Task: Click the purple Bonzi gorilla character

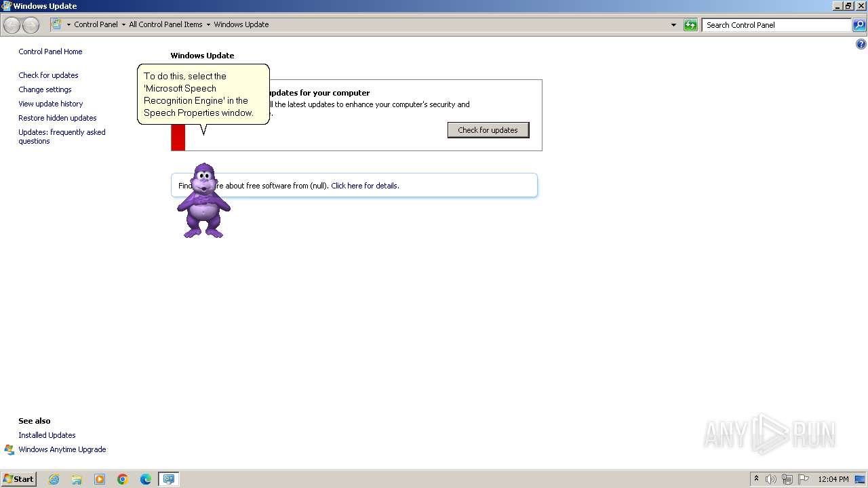Action: click(203, 201)
